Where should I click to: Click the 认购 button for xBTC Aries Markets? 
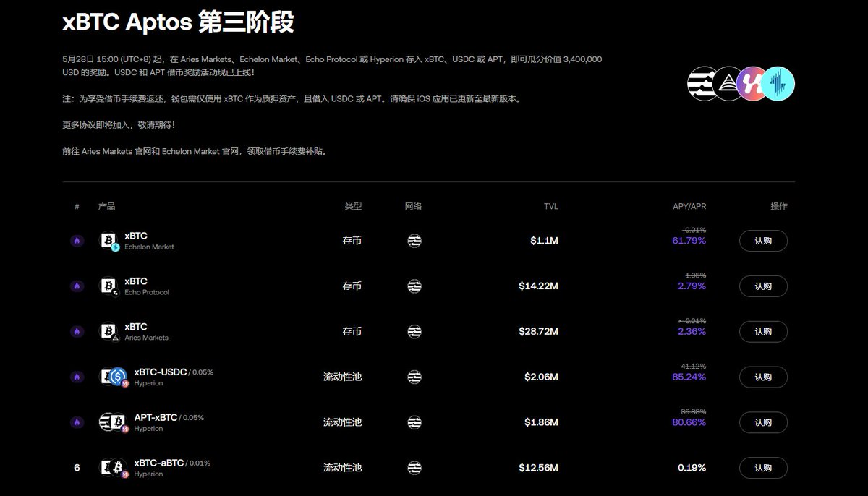click(x=763, y=331)
